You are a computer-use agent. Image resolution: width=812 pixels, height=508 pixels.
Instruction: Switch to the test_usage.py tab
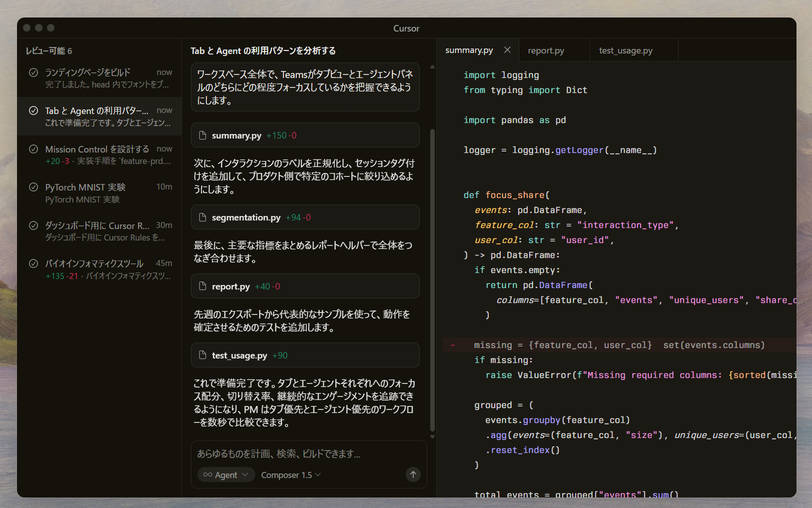click(626, 50)
